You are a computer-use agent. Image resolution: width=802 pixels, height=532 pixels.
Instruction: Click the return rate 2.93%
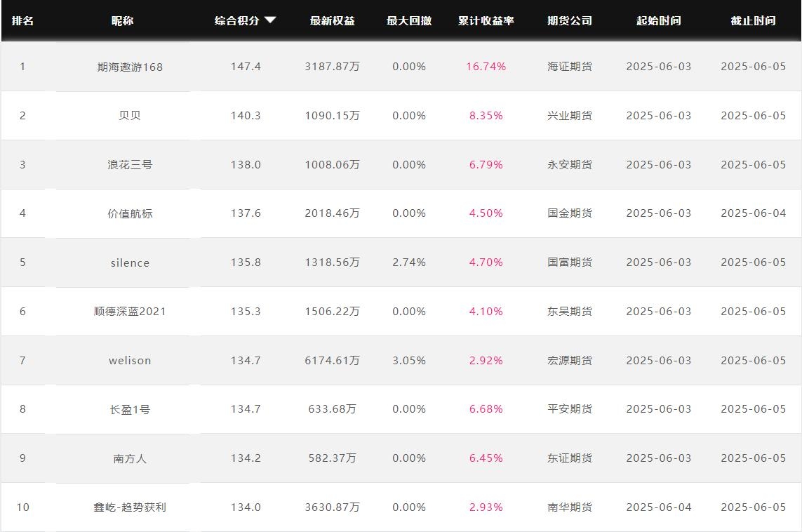point(486,507)
